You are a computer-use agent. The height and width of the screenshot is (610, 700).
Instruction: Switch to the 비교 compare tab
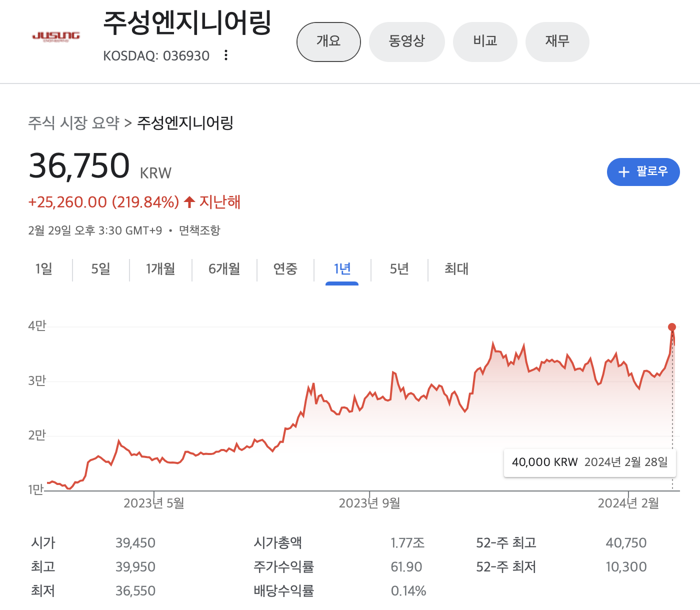click(x=485, y=41)
